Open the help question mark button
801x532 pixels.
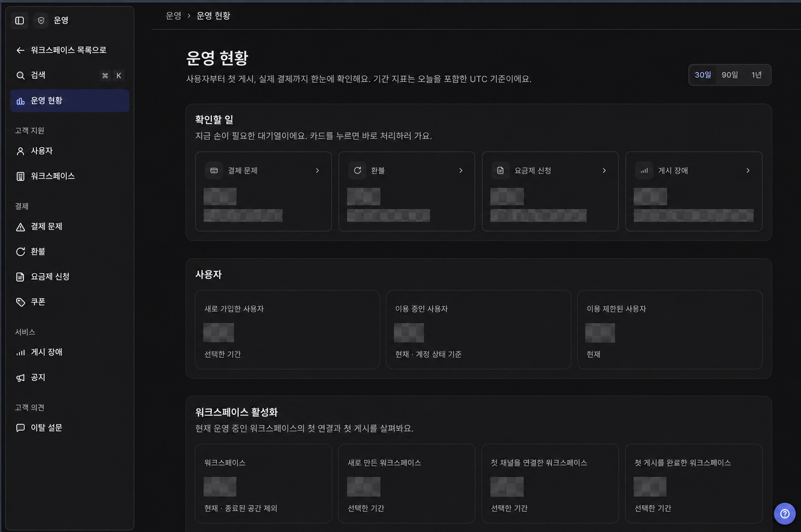784,514
